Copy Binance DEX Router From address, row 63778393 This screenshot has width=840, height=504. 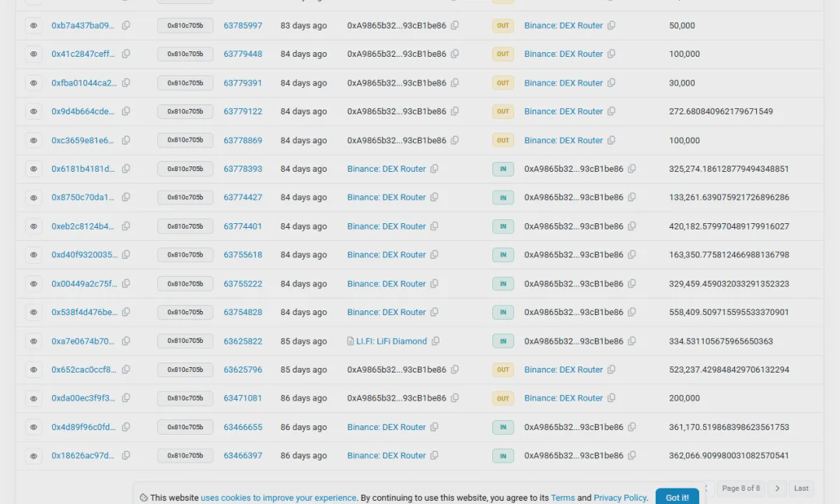point(435,168)
